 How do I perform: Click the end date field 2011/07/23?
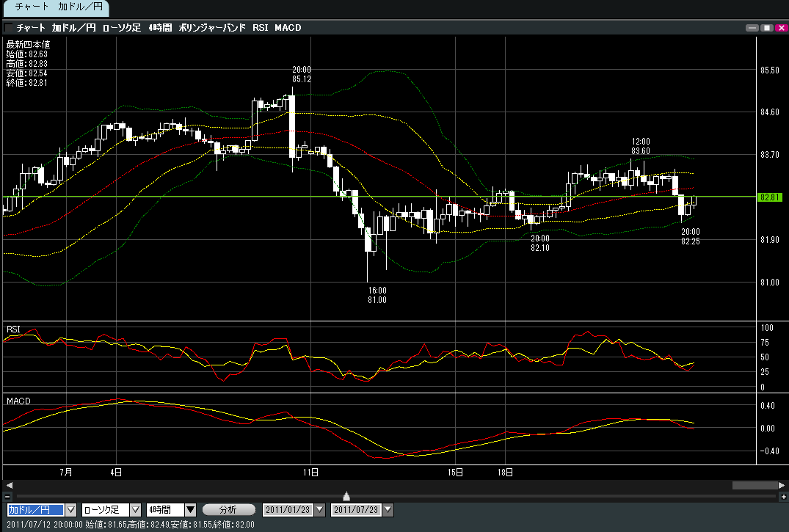(354, 509)
